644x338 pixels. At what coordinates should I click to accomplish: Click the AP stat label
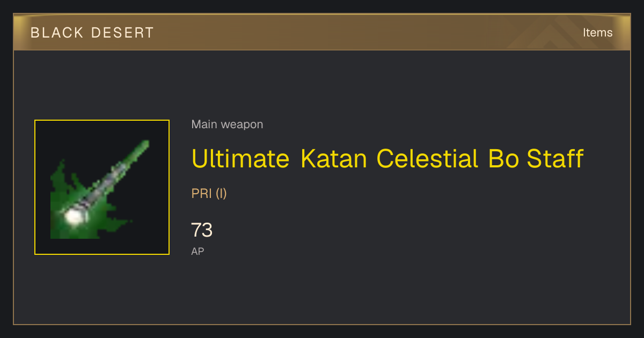coord(197,251)
